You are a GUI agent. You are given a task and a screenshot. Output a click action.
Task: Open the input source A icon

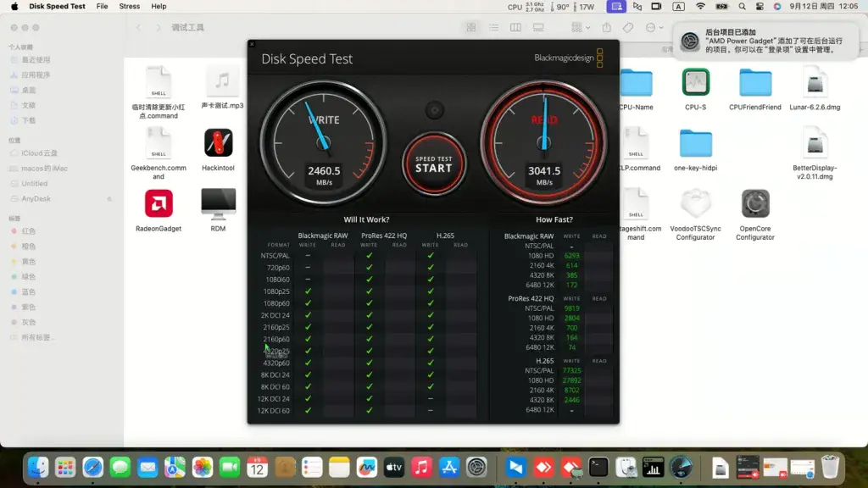678,6
